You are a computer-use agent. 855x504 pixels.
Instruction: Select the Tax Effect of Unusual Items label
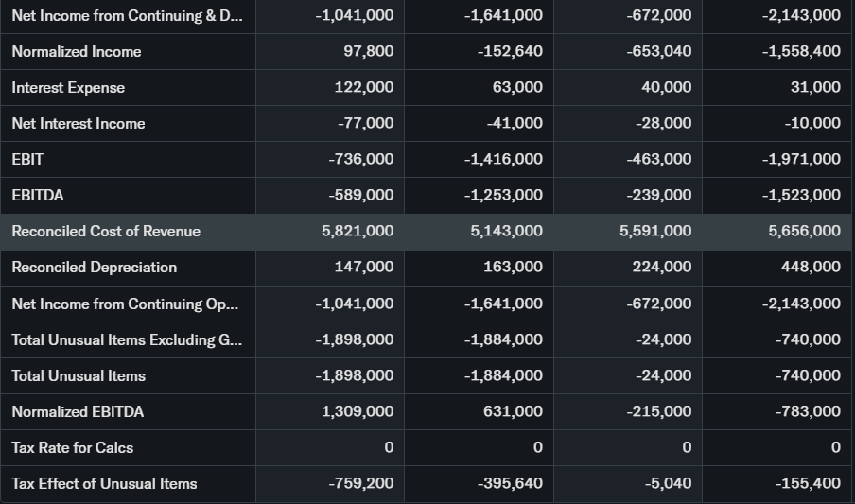(x=104, y=483)
